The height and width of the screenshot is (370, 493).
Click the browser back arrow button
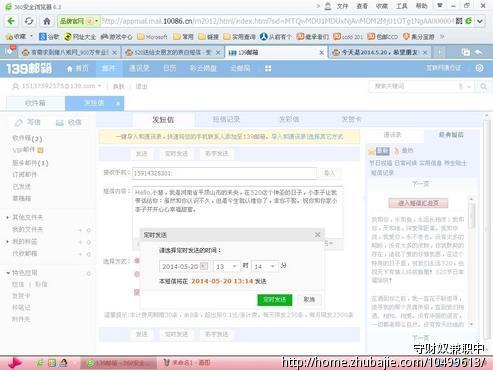coord(11,21)
